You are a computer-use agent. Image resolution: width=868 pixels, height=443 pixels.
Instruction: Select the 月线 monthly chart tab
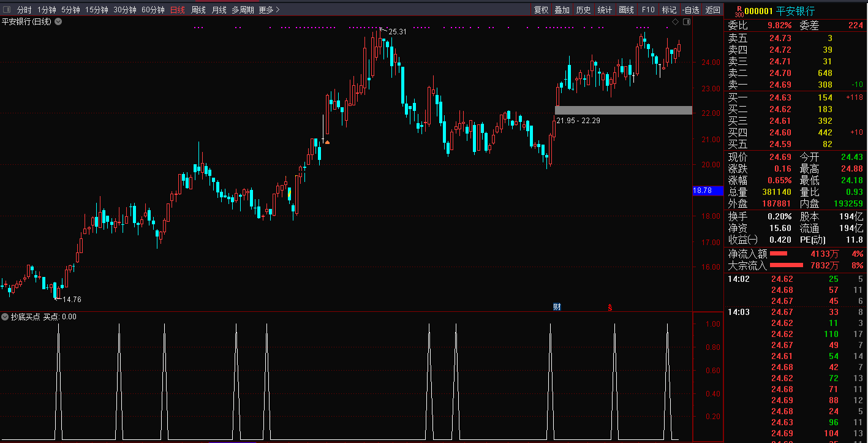pyautogui.click(x=219, y=10)
